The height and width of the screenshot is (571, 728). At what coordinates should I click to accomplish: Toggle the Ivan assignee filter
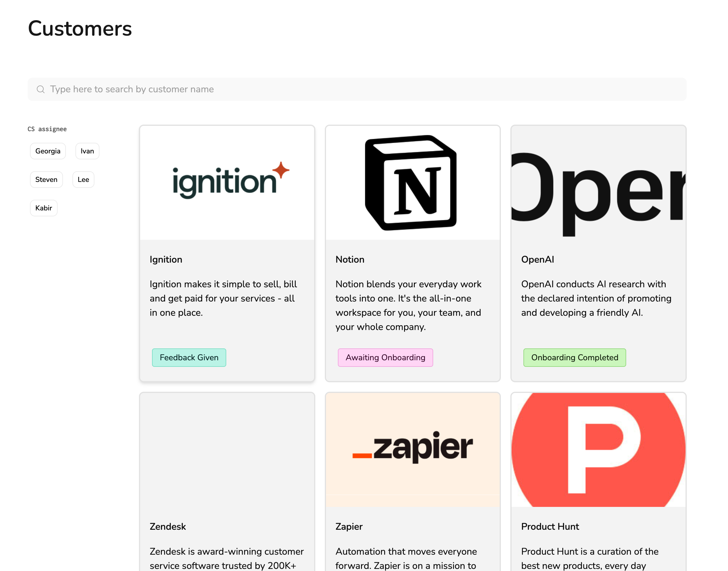(x=87, y=151)
